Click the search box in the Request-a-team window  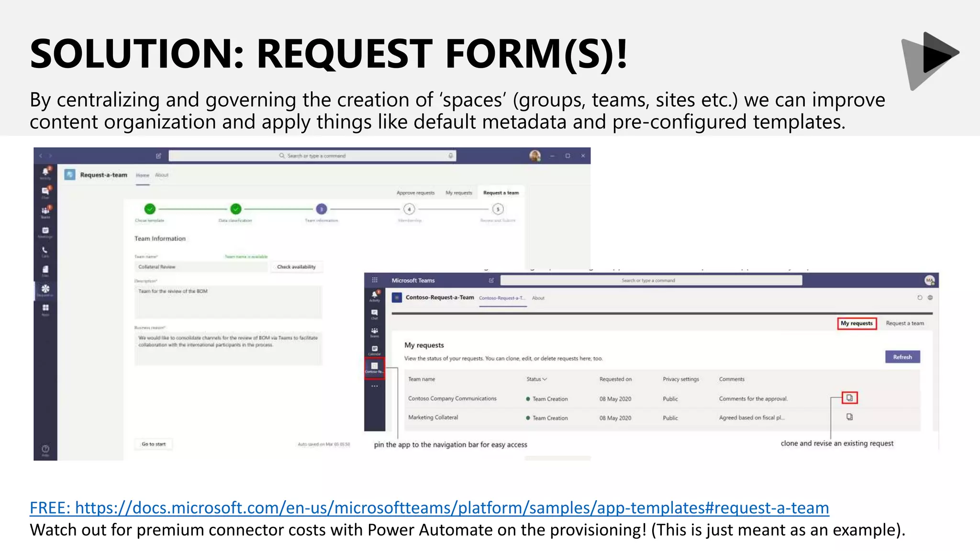point(312,156)
